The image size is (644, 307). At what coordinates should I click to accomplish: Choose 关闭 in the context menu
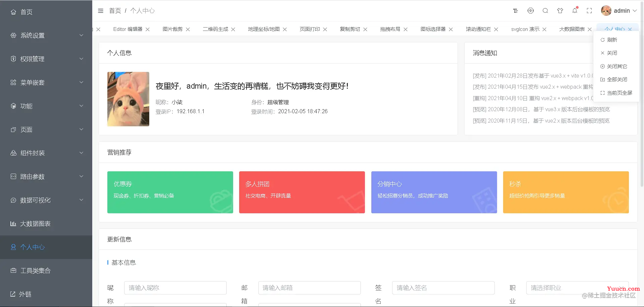(x=616, y=53)
